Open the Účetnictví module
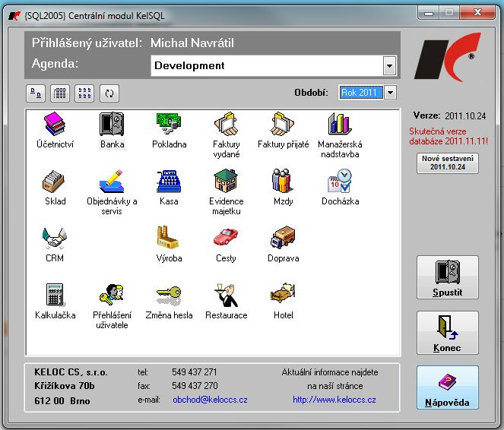 coord(55,130)
